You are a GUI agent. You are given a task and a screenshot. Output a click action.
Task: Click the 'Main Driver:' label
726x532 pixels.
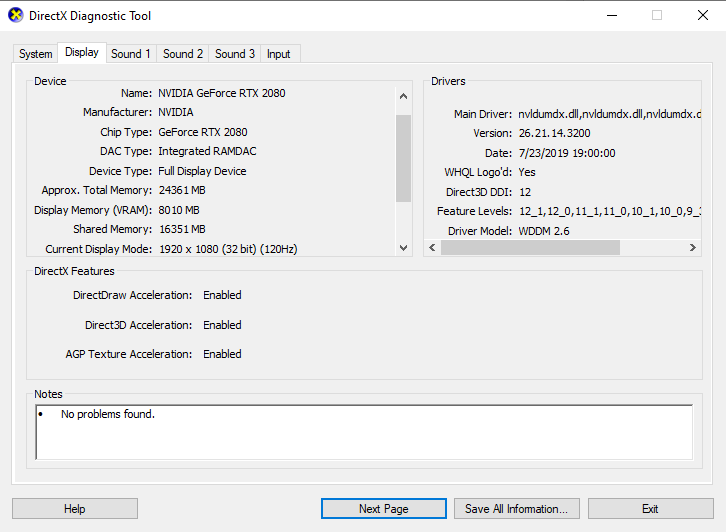483,114
